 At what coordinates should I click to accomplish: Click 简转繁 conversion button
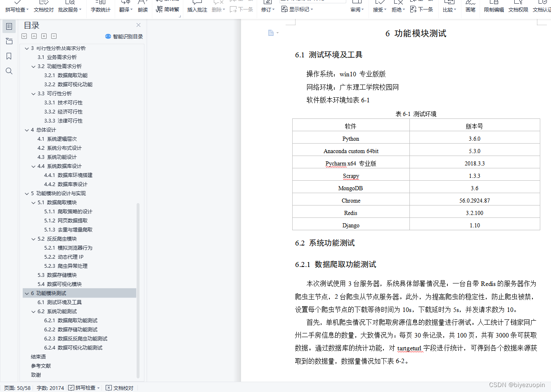tap(168, 9)
